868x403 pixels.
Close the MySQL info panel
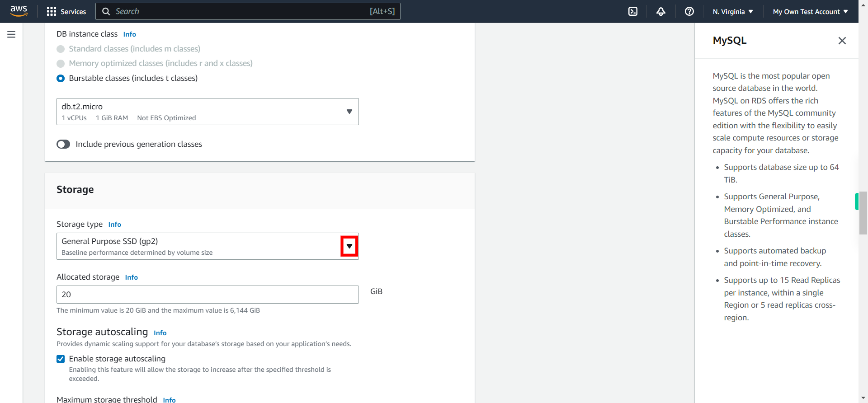click(x=842, y=41)
